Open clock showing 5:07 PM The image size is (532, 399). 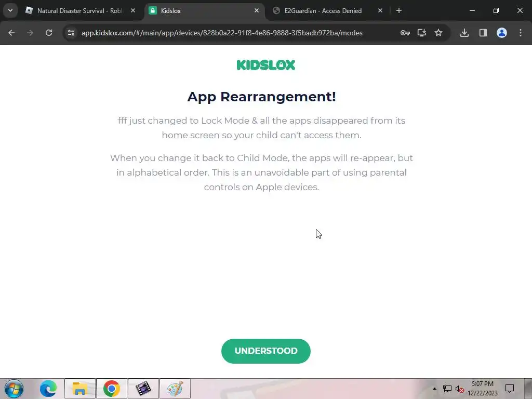(483, 389)
